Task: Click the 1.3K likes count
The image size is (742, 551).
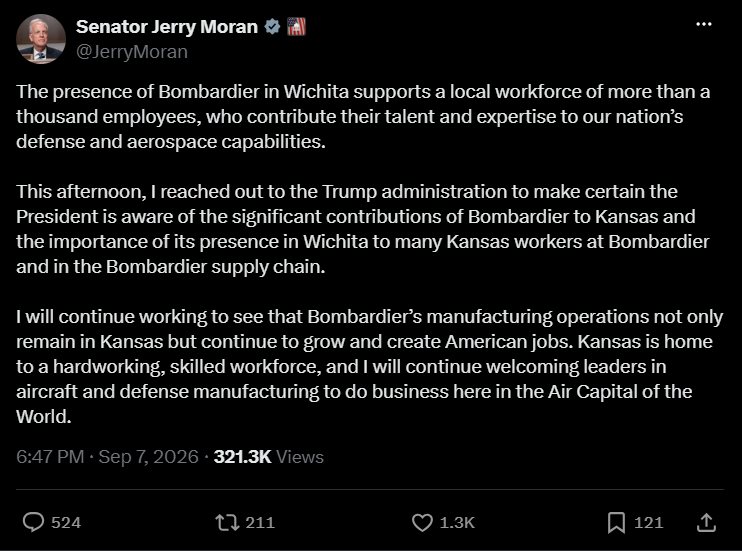Action: [457, 523]
